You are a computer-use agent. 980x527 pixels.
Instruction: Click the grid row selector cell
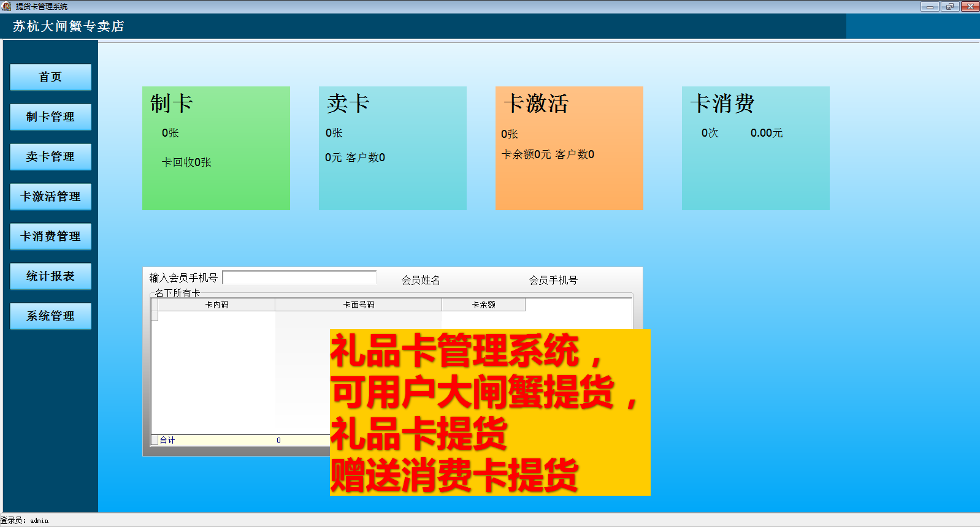(155, 316)
